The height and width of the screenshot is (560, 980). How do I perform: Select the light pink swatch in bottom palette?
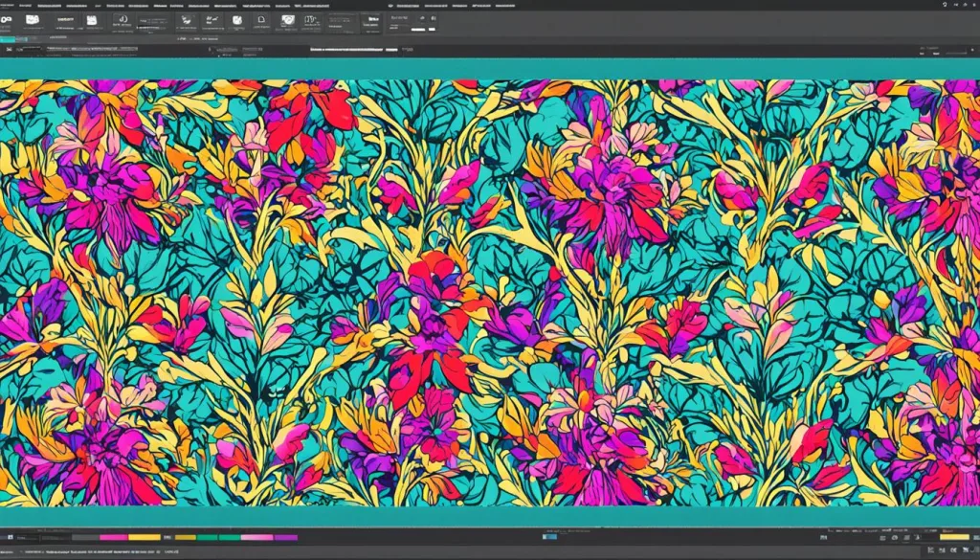[256, 537]
